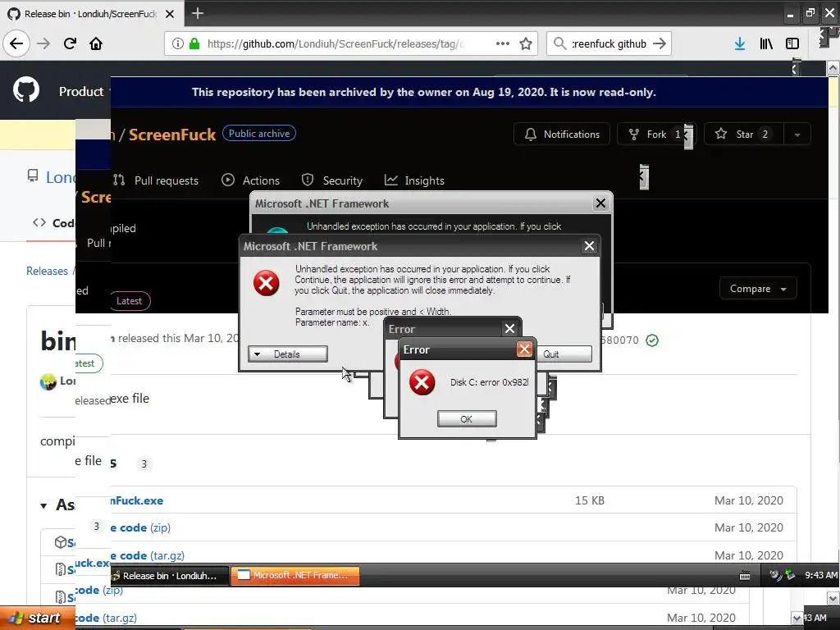Switch to Release bin taskbar item

pos(169,575)
